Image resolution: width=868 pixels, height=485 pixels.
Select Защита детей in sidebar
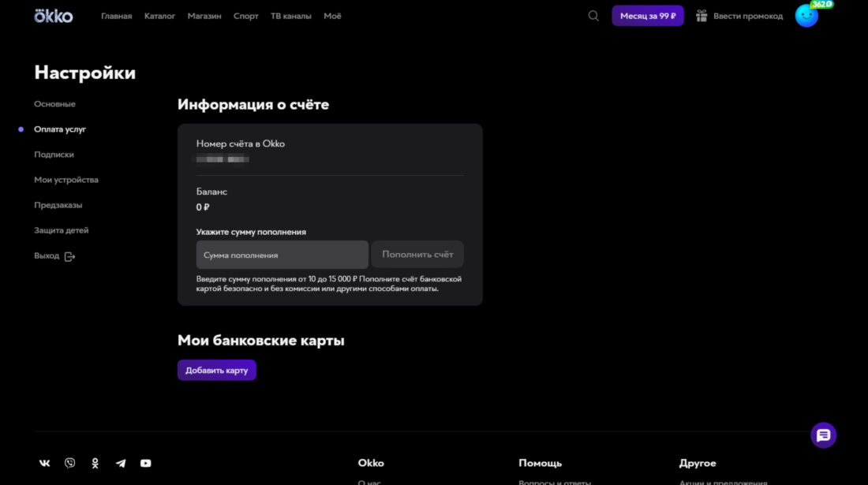point(62,230)
